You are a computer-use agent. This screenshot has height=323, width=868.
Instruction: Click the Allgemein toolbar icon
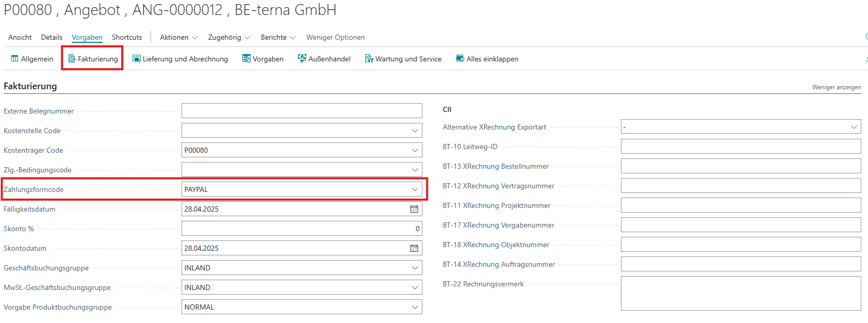click(x=15, y=59)
